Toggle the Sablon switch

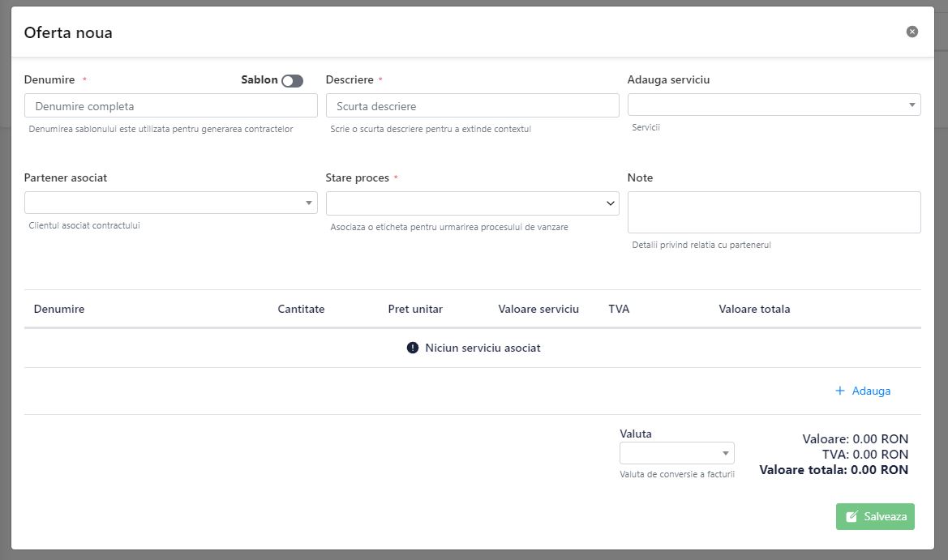click(292, 81)
